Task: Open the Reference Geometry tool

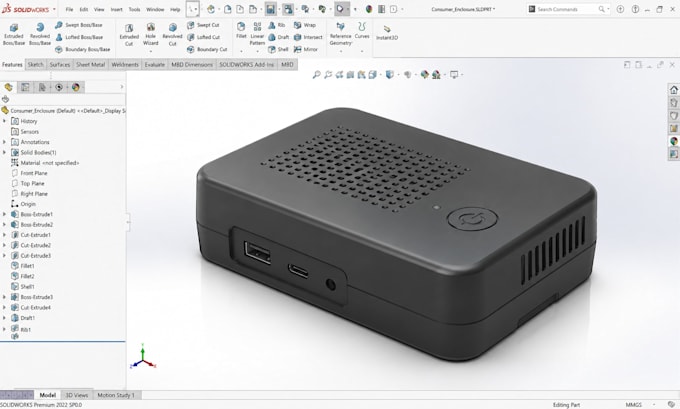Action: (340, 34)
